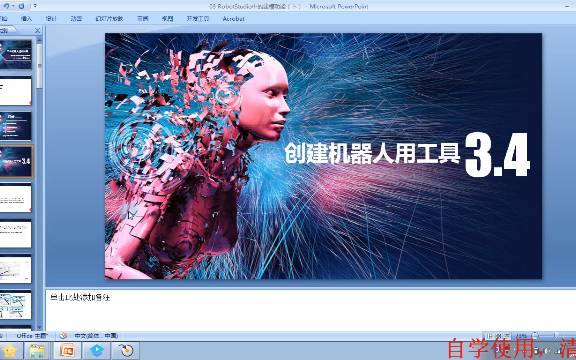Click the Redo icon in quick access toolbar
576x360 pixels.
tap(21, 6)
